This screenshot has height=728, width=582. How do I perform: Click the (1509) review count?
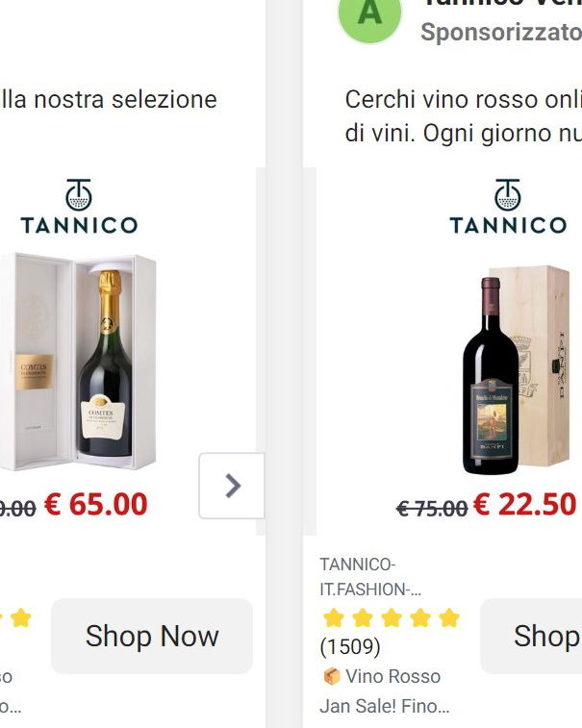350,646
